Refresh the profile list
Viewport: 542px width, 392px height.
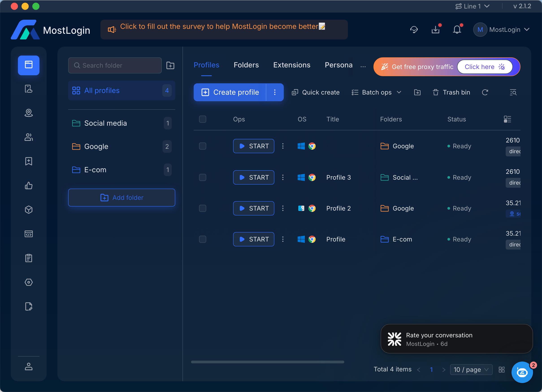(x=485, y=93)
